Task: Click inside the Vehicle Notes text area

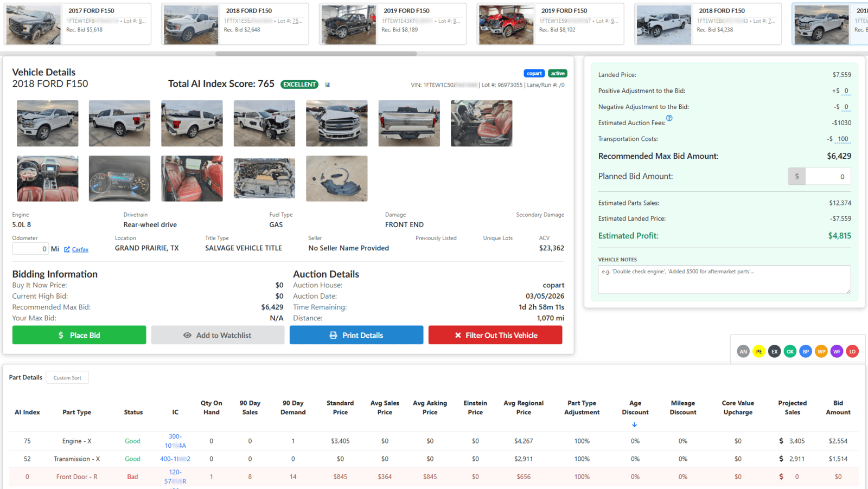Action: 724,279
